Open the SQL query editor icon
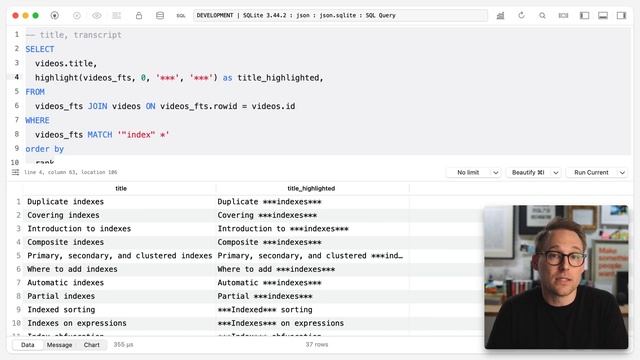640x360 pixels. click(x=181, y=16)
